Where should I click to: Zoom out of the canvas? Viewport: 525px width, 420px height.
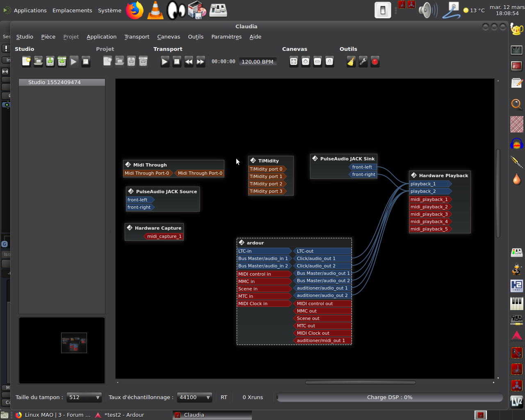coord(317,62)
